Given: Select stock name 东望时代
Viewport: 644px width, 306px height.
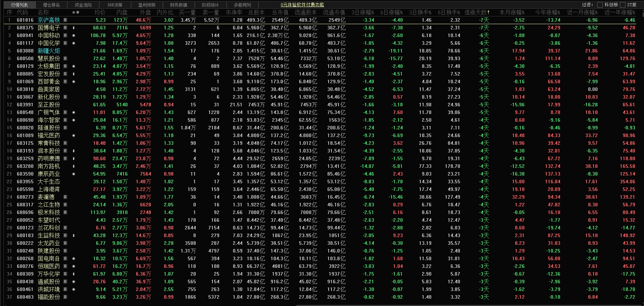Looking at the screenshot, I should tap(49, 220).
